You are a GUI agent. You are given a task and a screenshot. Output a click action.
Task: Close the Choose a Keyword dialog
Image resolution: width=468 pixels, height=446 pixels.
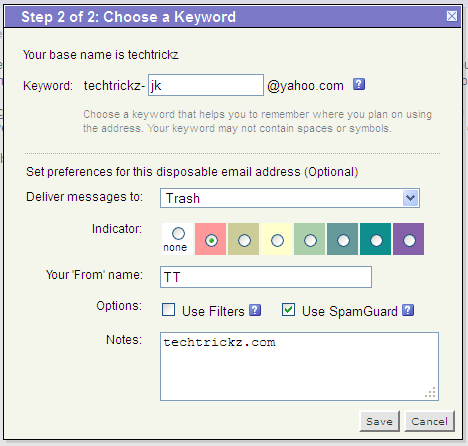[452, 16]
